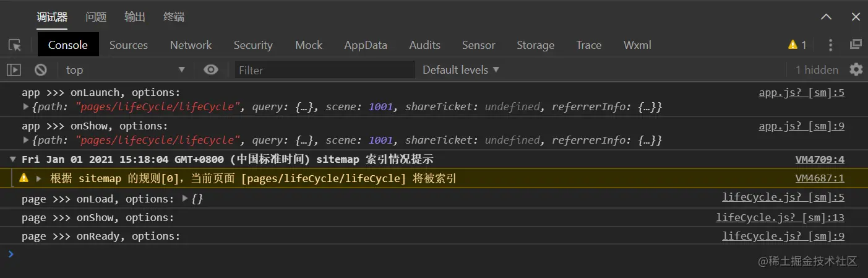This screenshot has width=868, height=278.
Task: Clear the console with the ban icon
Action: 41,70
